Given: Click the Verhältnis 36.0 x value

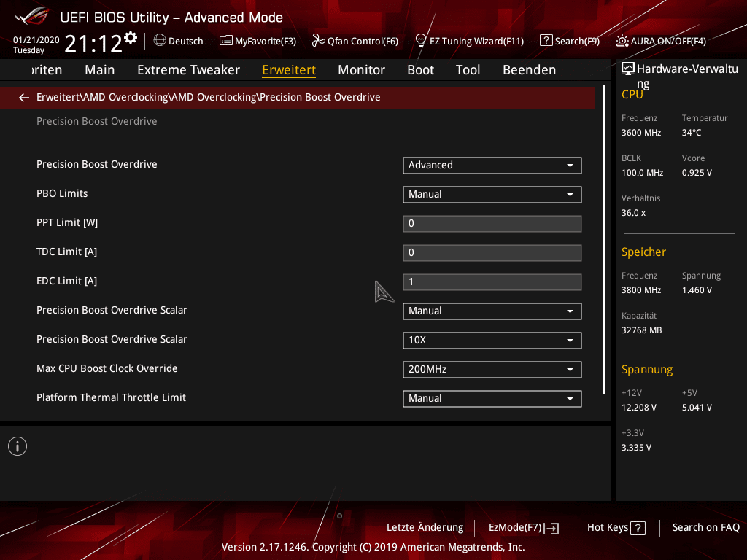Looking at the screenshot, I should (x=633, y=213).
